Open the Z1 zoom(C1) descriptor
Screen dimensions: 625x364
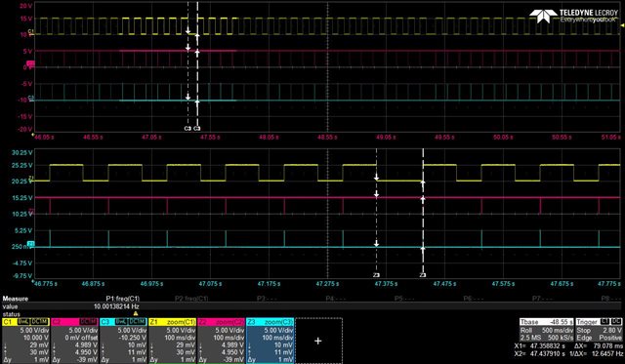point(172,341)
